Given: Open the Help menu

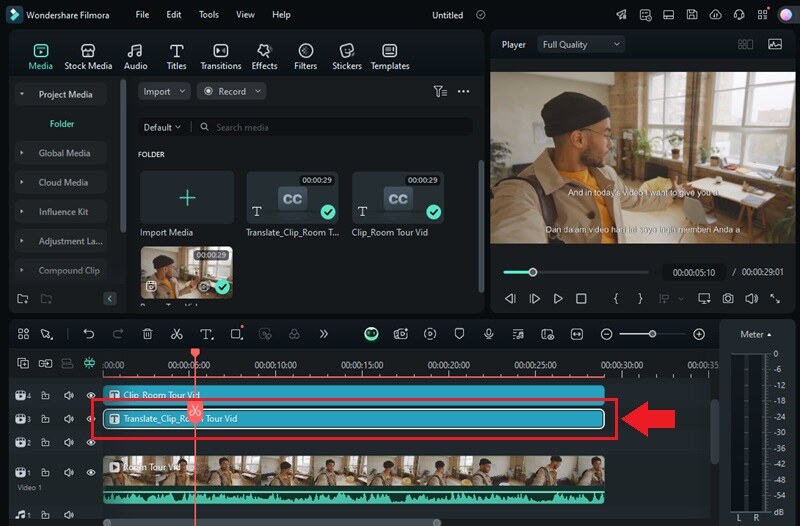Looking at the screenshot, I should point(281,15).
